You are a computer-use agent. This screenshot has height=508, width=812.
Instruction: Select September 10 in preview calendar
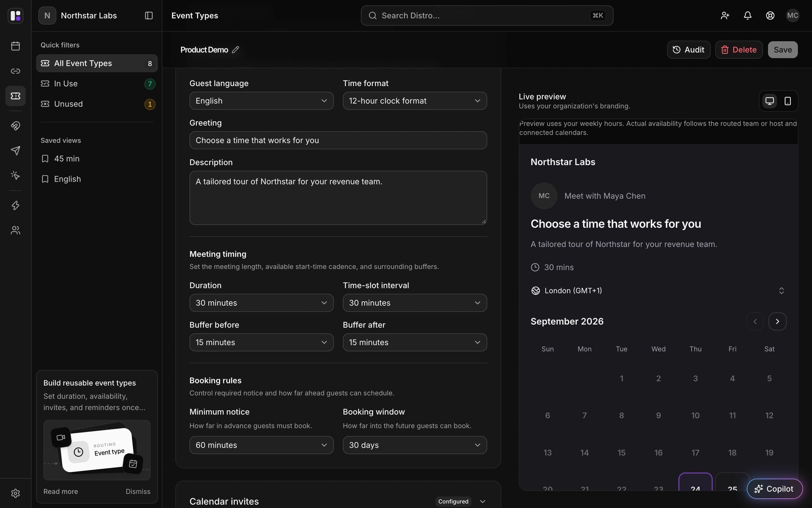point(695,416)
